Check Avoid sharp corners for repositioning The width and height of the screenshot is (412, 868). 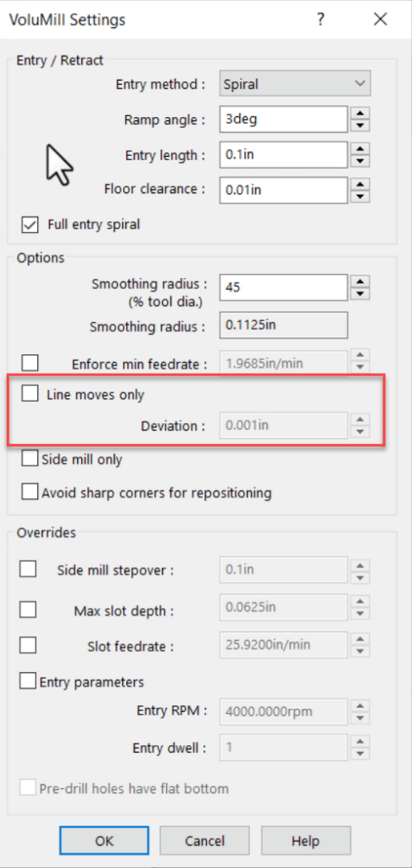pos(30,492)
